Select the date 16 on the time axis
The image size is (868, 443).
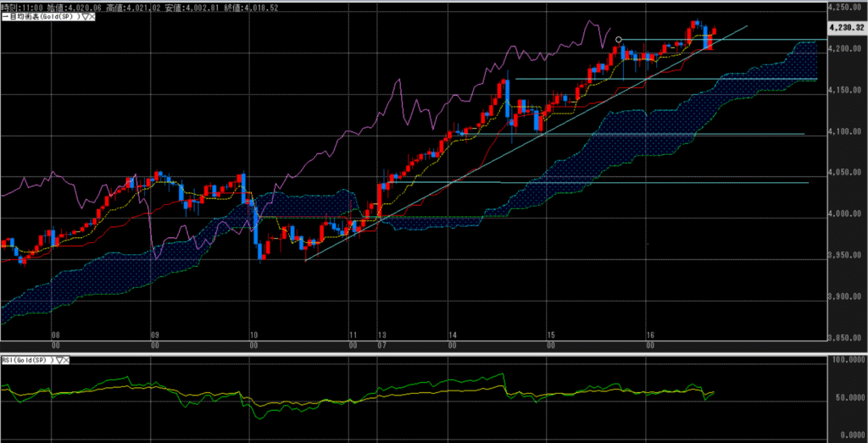[648, 335]
